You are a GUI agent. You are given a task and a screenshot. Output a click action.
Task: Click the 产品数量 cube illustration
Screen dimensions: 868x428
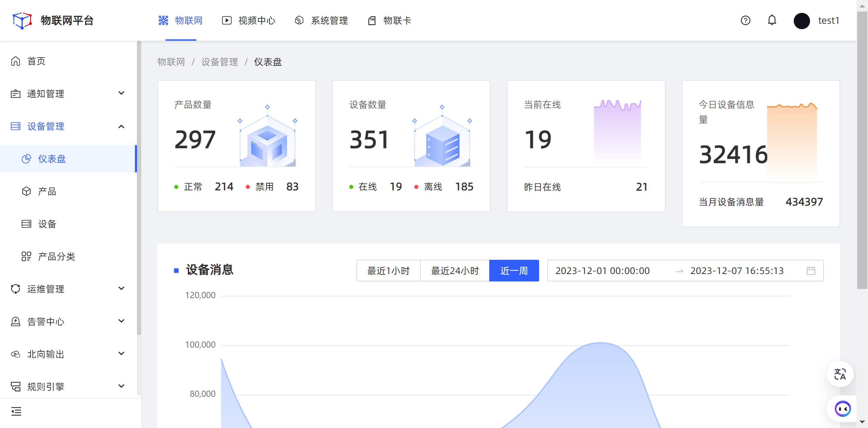(x=268, y=136)
